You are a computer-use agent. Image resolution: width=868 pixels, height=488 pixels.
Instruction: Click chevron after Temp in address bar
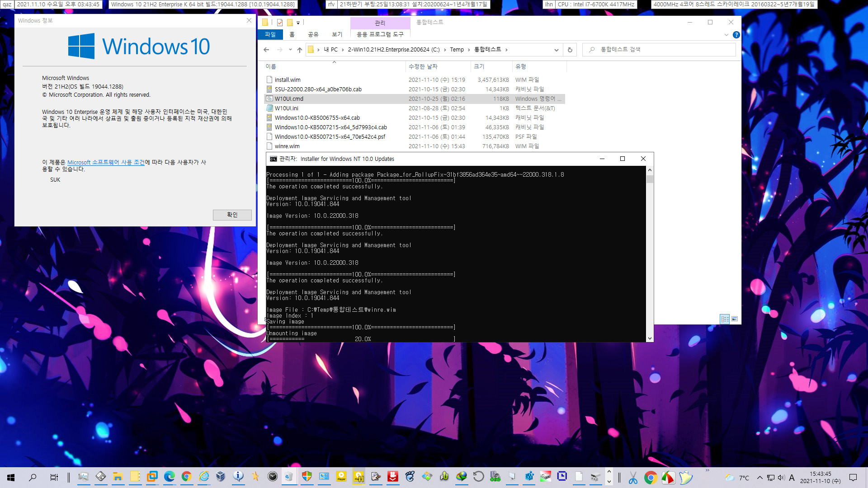(469, 50)
